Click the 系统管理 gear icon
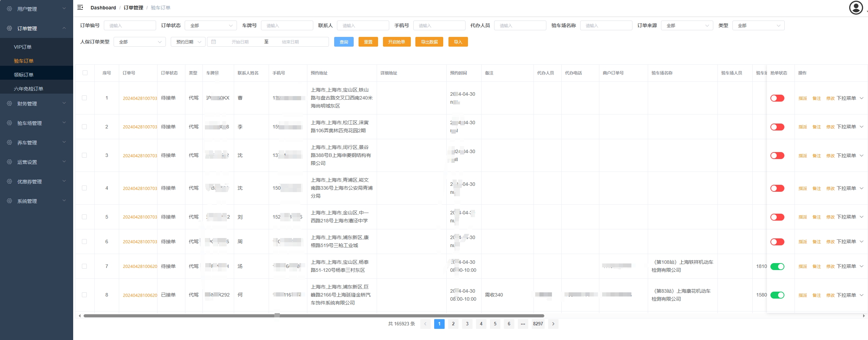 point(9,201)
